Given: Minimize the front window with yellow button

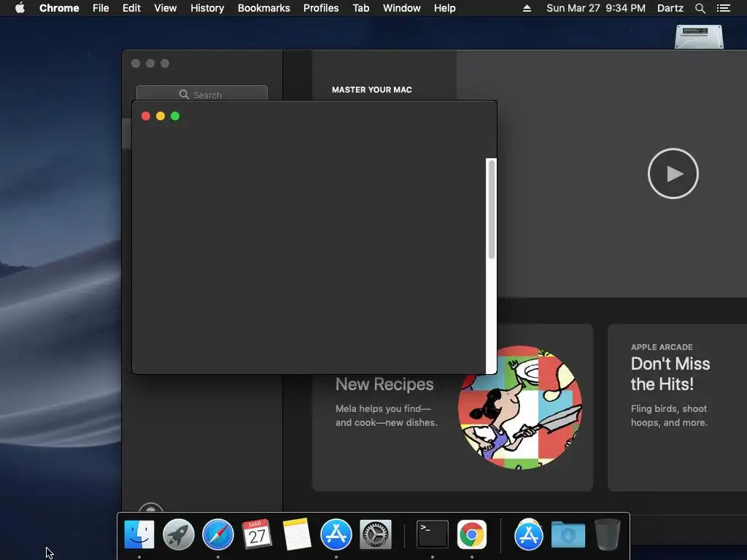Looking at the screenshot, I should pyautogui.click(x=160, y=116).
